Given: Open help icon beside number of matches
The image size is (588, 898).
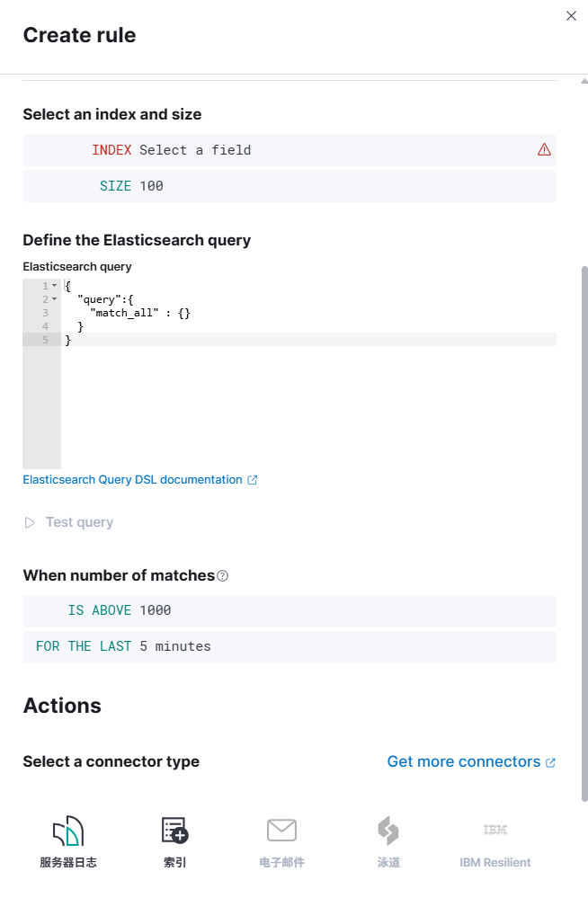Looking at the screenshot, I should [223, 576].
